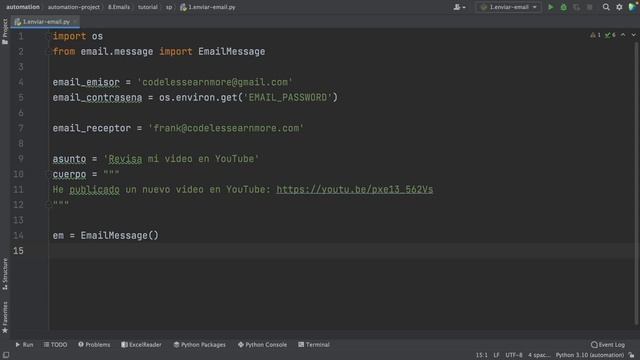
Task: Click 'email.message' module name on line 2
Action: coord(116,51)
